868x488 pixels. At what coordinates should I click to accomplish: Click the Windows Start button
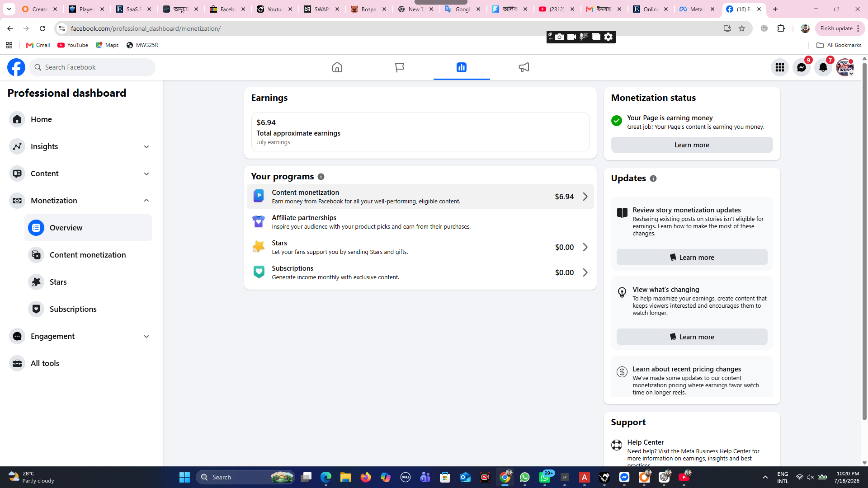click(184, 477)
